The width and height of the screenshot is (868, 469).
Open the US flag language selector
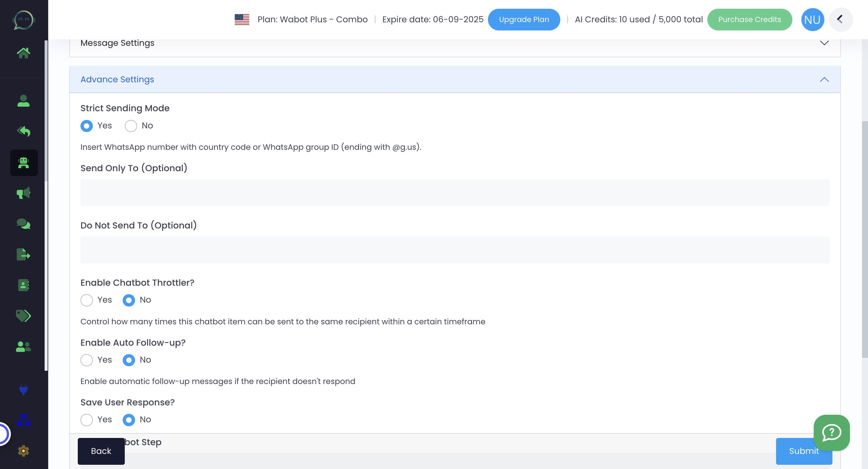(242, 19)
